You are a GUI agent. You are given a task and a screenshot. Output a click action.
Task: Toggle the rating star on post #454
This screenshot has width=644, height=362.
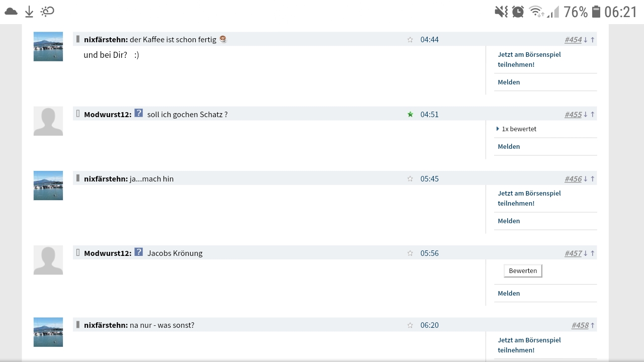410,39
